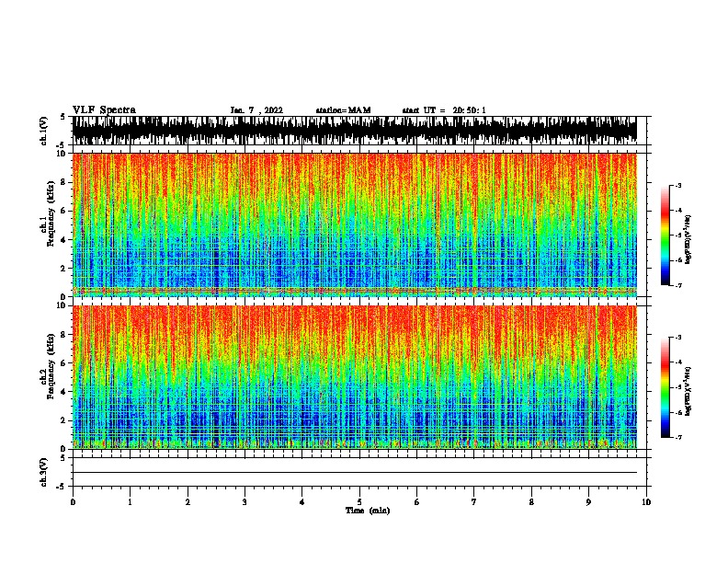This screenshot has height=563, width=728.
Task: Click the "8" tick on the time axis
Action: pos(531,502)
